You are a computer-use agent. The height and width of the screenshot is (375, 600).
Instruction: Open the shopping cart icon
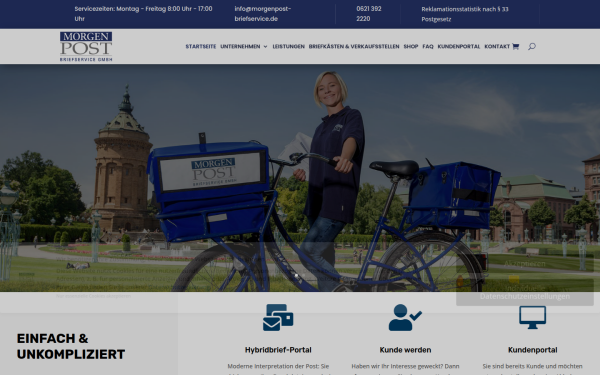coord(515,46)
